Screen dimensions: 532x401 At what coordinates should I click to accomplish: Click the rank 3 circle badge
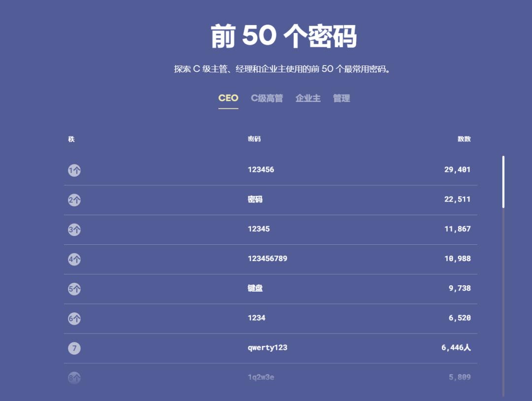pos(74,229)
